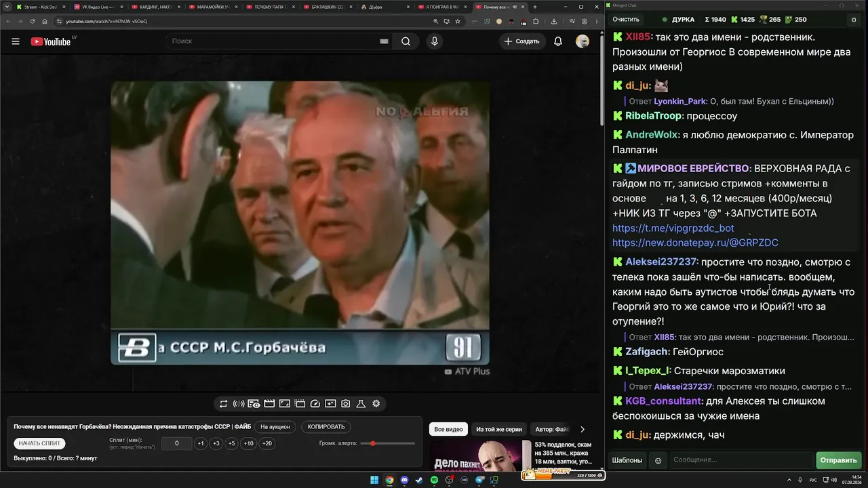The height and width of the screenshot is (488, 868).
Task: Click the КОПИРОВАТЬ button
Action: 326,427
